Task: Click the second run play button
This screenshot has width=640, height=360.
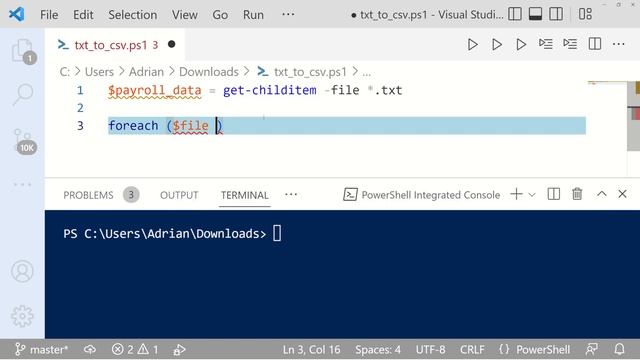Action: (x=497, y=44)
